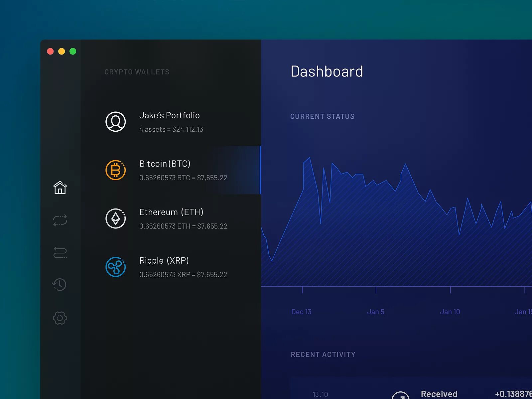Click the RECENT ACTIVITY label
This screenshot has width=532, height=399.
323,354
